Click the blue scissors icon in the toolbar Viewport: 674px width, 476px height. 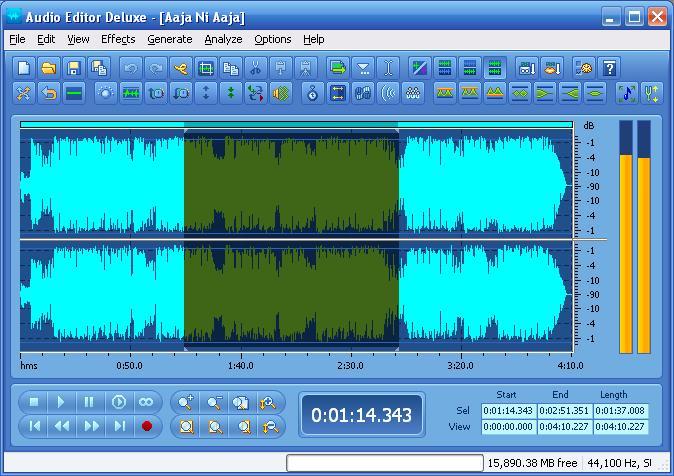click(x=256, y=68)
